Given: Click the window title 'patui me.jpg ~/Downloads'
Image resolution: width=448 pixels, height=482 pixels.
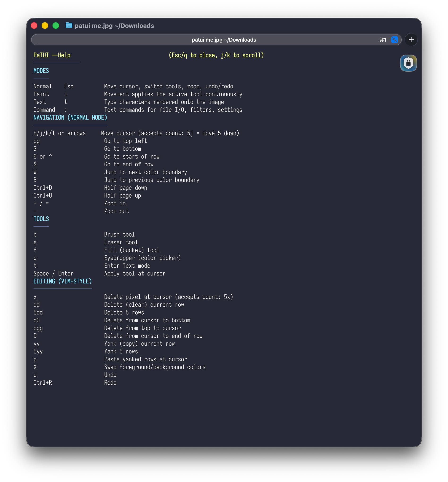Looking at the screenshot, I should point(114,26).
